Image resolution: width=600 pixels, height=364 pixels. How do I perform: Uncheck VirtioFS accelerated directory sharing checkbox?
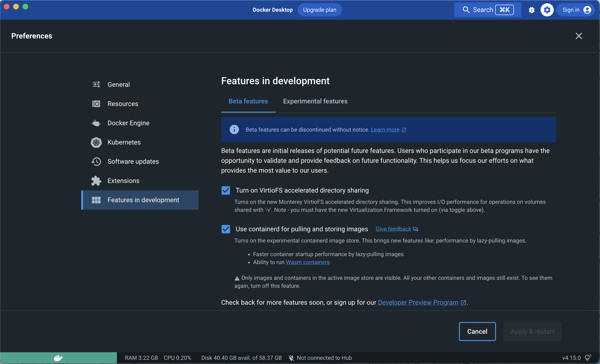click(226, 190)
